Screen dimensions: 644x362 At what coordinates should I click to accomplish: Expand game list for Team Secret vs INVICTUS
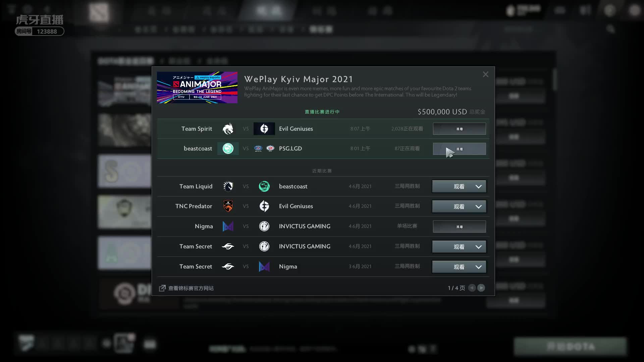pyautogui.click(x=479, y=247)
